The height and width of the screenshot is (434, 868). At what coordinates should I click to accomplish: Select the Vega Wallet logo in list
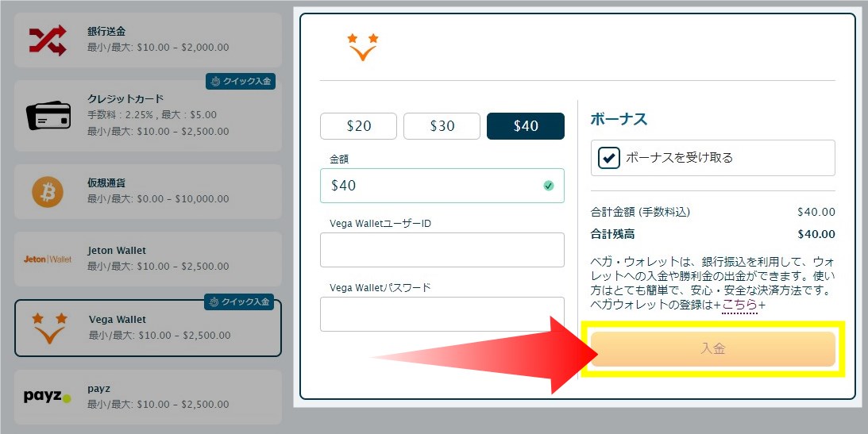tap(49, 328)
